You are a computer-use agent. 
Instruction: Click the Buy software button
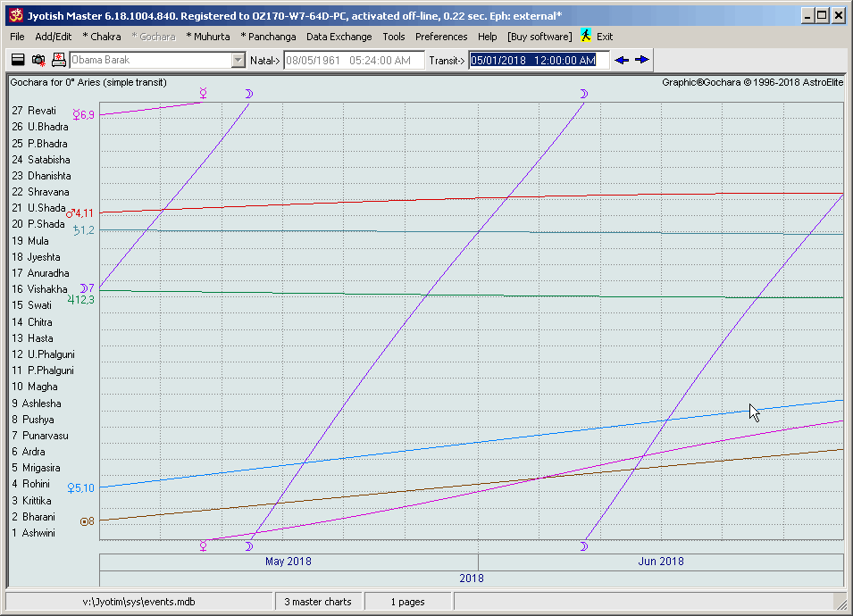tap(539, 37)
